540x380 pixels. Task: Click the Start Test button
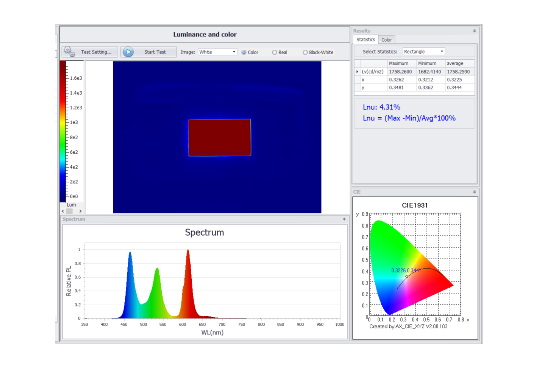(149, 52)
